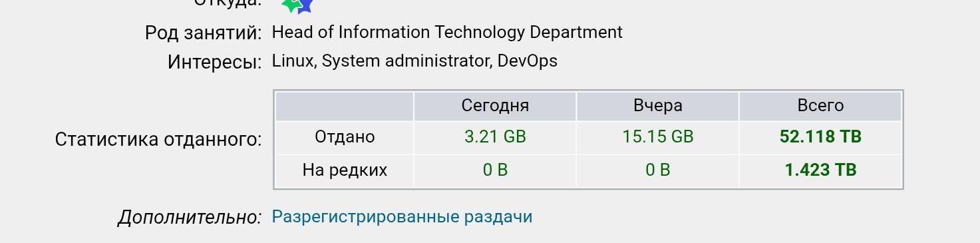Click the Всего column header
Viewport: 980px width, 243px height.
pos(820,106)
